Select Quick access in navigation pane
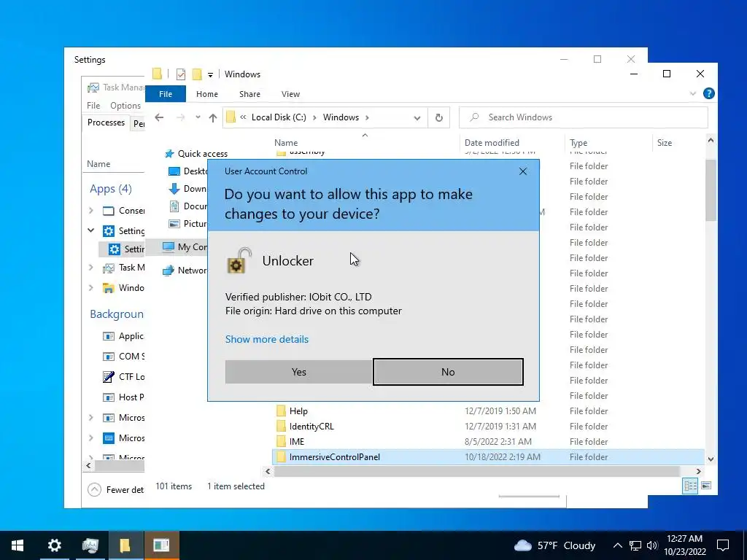Viewport: 747px width, 560px height. [x=196, y=153]
